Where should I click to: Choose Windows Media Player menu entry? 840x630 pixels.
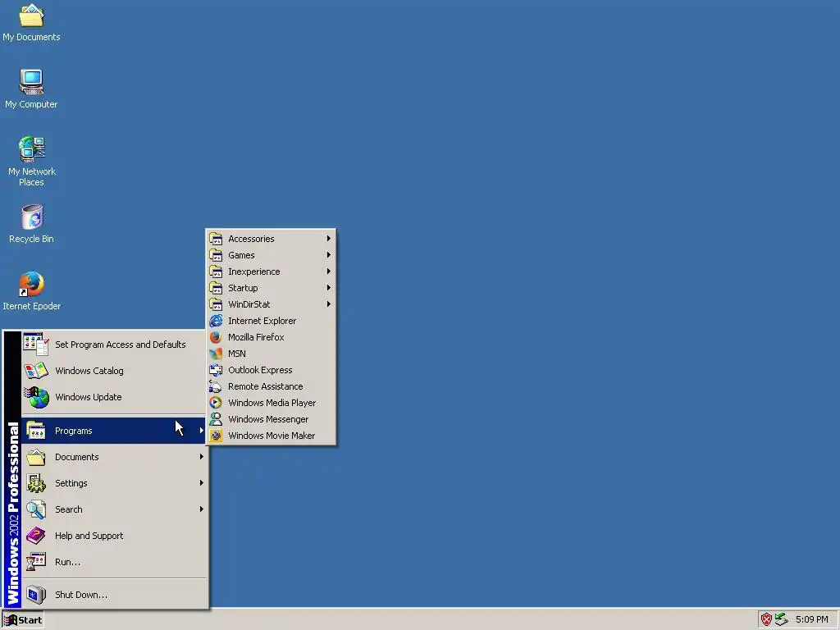(x=271, y=403)
